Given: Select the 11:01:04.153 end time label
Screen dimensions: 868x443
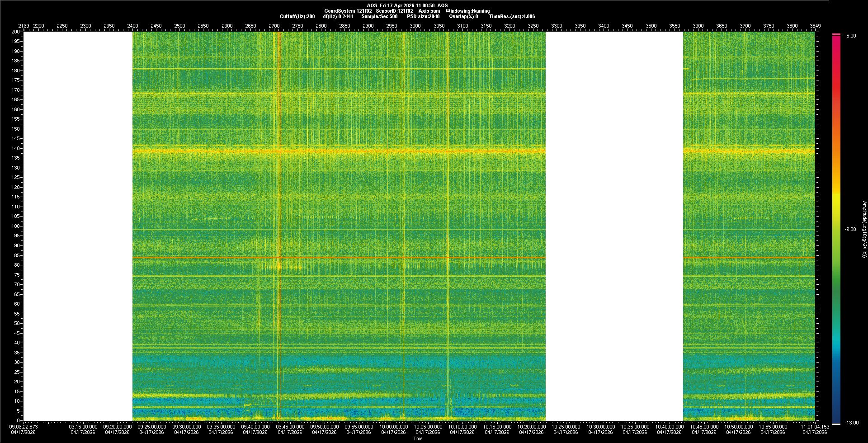Looking at the screenshot, I should (x=815, y=427).
